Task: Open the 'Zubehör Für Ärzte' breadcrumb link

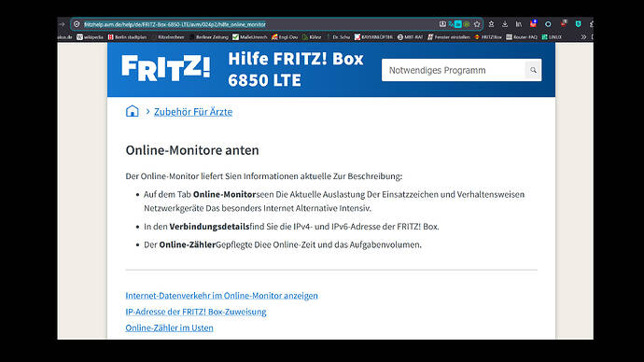Action: 193,112
